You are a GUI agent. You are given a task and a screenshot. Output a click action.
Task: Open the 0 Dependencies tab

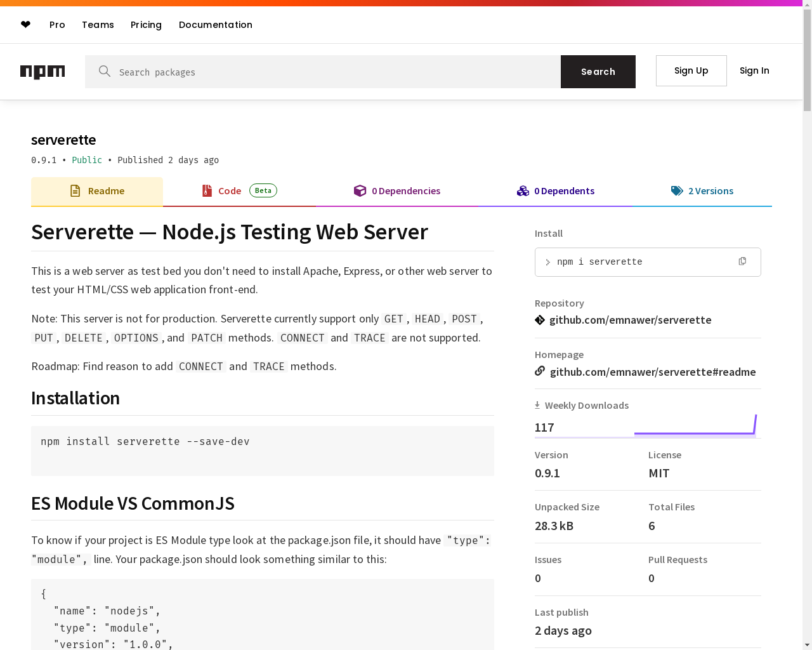[x=396, y=191]
